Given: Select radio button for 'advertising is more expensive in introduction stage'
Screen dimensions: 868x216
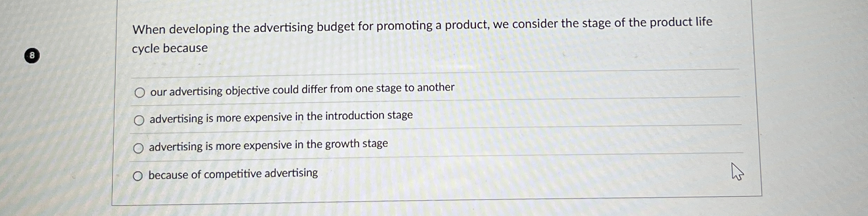Looking at the screenshot, I should pos(140,120).
